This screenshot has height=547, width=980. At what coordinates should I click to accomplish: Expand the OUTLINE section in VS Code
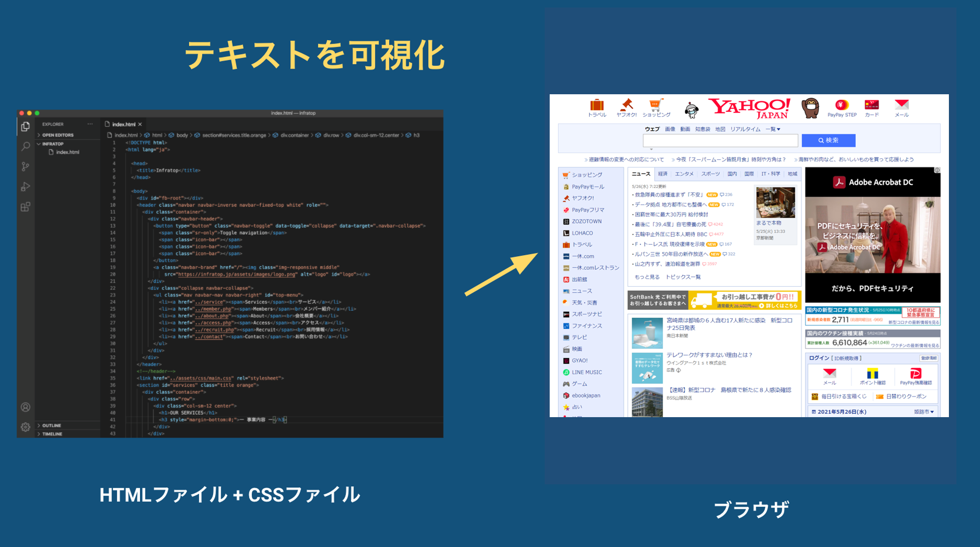tap(51, 425)
